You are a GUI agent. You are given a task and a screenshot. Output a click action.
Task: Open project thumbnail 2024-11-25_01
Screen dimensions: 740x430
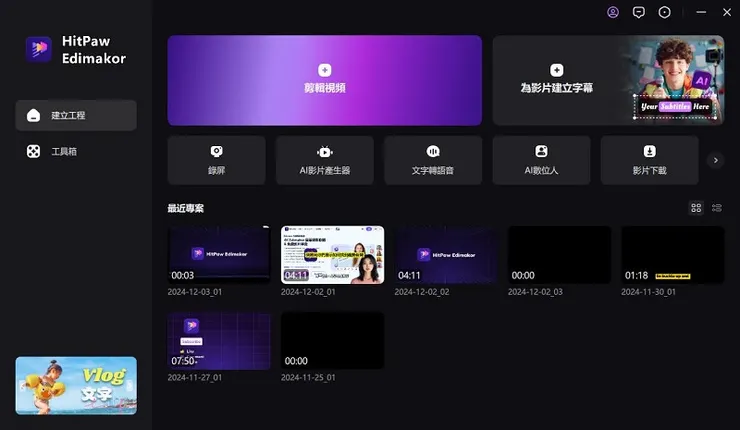point(332,341)
